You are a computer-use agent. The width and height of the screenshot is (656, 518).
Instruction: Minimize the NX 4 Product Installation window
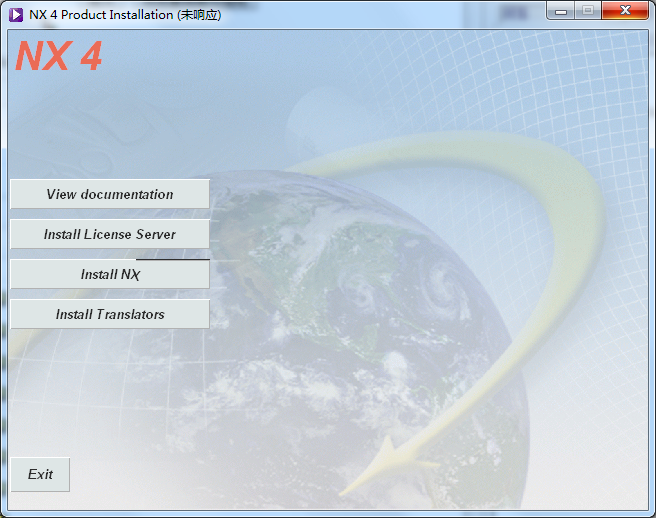pyautogui.click(x=561, y=10)
